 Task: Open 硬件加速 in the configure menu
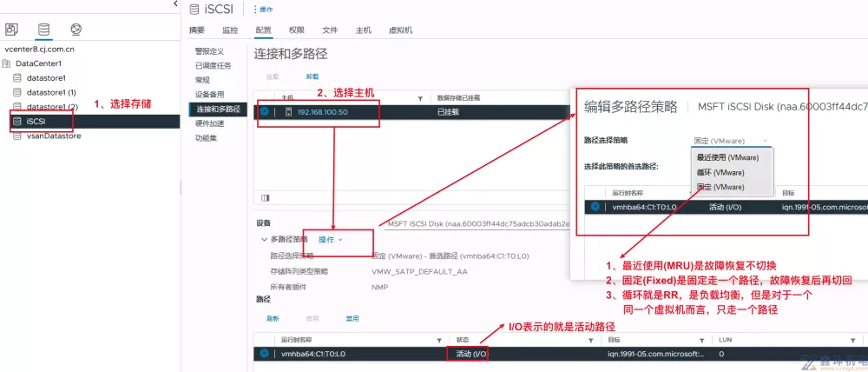[209, 123]
